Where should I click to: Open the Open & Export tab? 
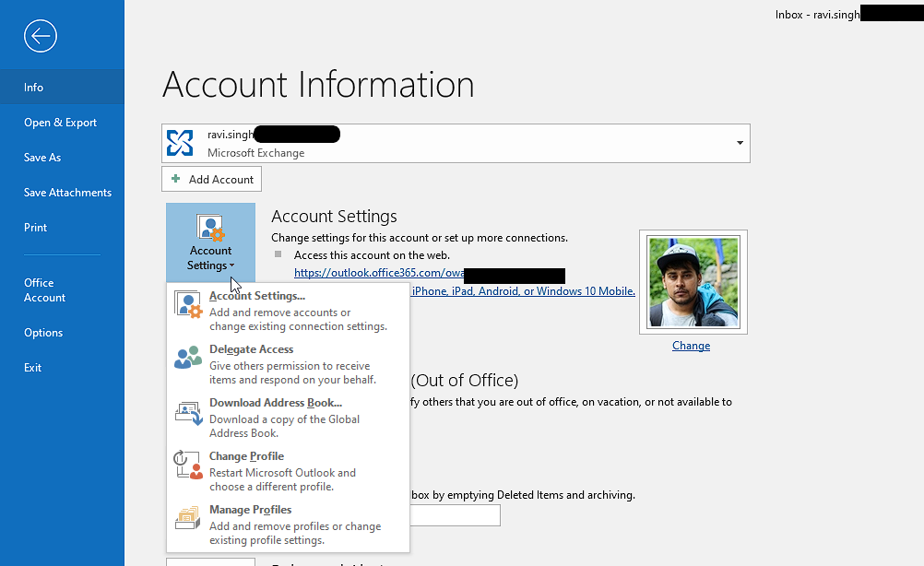pos(62,123)
